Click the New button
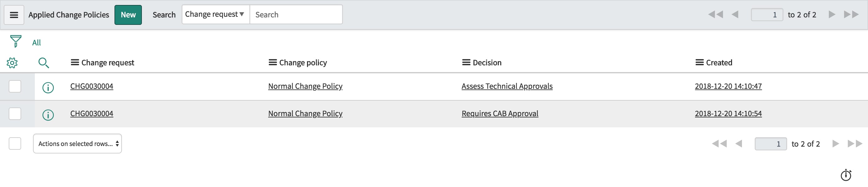 point(128,15)
